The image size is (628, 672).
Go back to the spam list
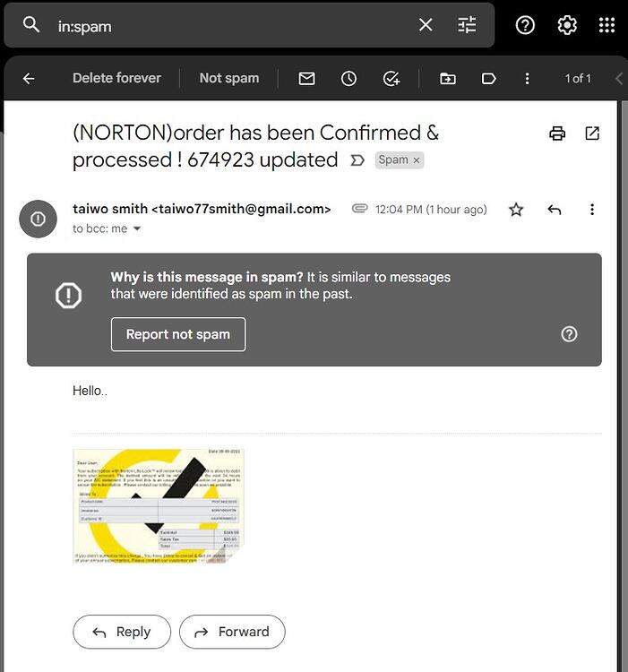(29, 79)
